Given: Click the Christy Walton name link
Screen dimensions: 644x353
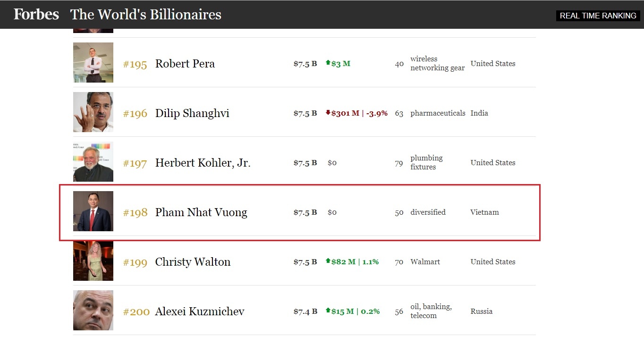Looking at the screenshot, I should 193,262.
